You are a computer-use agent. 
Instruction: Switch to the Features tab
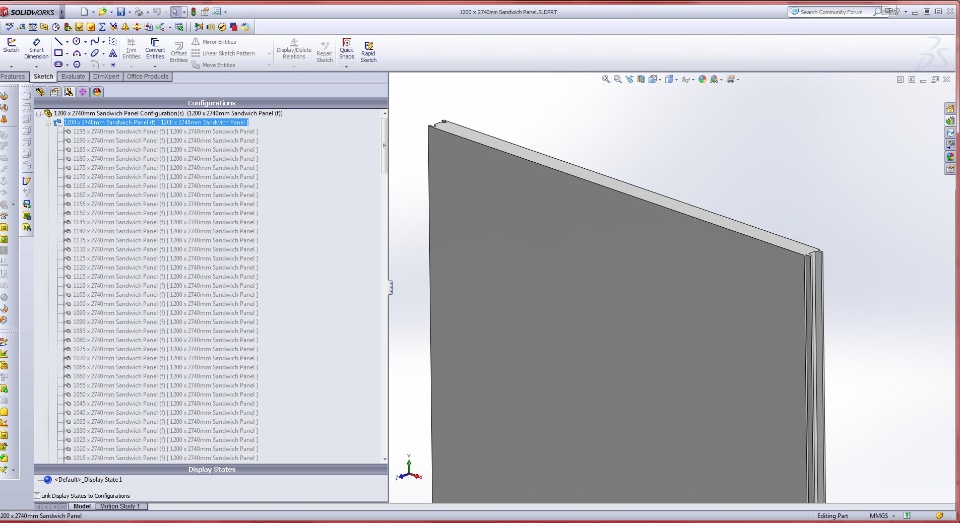coord(13,77)
